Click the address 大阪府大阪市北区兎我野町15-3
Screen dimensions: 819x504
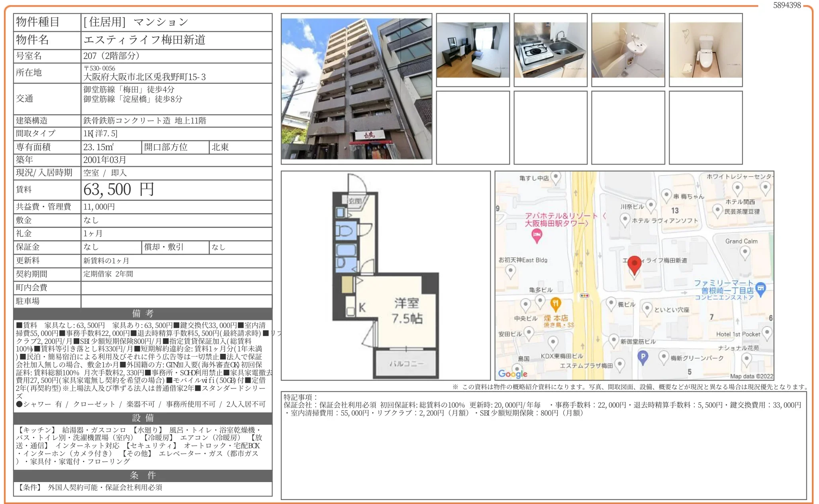tap(145, 77)
